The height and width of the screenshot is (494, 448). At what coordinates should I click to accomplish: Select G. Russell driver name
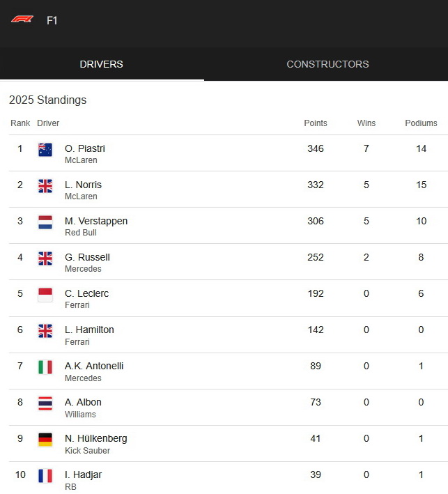[x=87, y=257]
